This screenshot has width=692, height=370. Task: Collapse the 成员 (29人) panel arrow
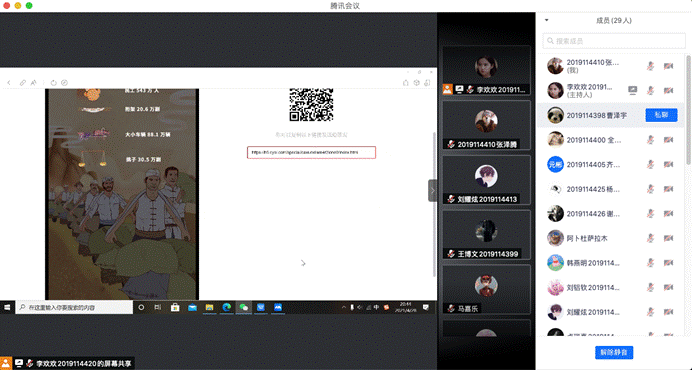pos(546,20)
